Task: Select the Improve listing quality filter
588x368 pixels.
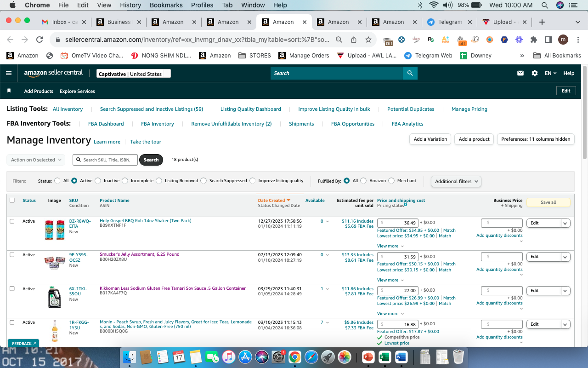Action: [253, 181]
